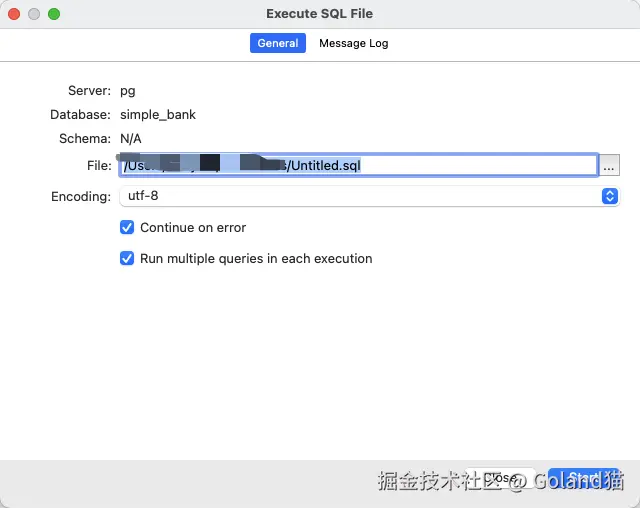Viewport: 640px width, 508px height.
Task: Click the red close window button
Action: pyautogui.click(x=14, y=14)
